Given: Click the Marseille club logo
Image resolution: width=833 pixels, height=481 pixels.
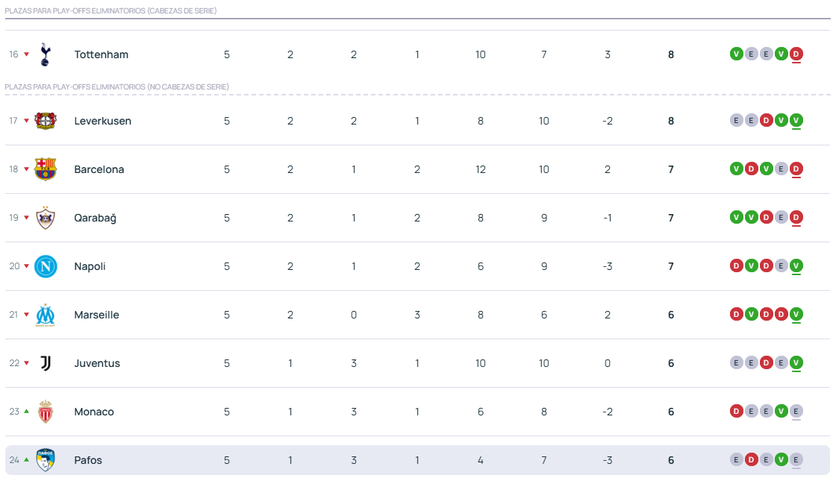Looking at the screenshot, I should click(45, 315).
